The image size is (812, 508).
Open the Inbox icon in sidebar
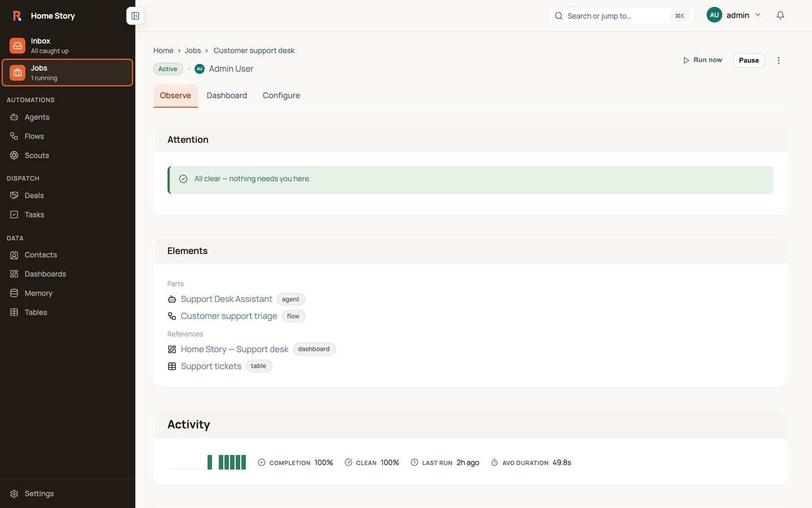click(17, 46)
